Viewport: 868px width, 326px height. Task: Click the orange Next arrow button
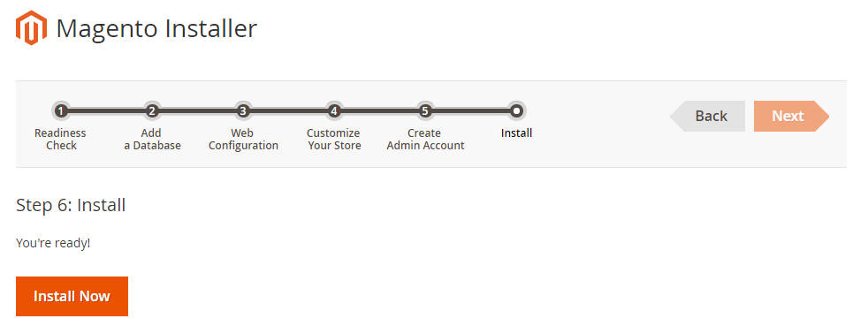pyautogui.click(x=792, y=117)
